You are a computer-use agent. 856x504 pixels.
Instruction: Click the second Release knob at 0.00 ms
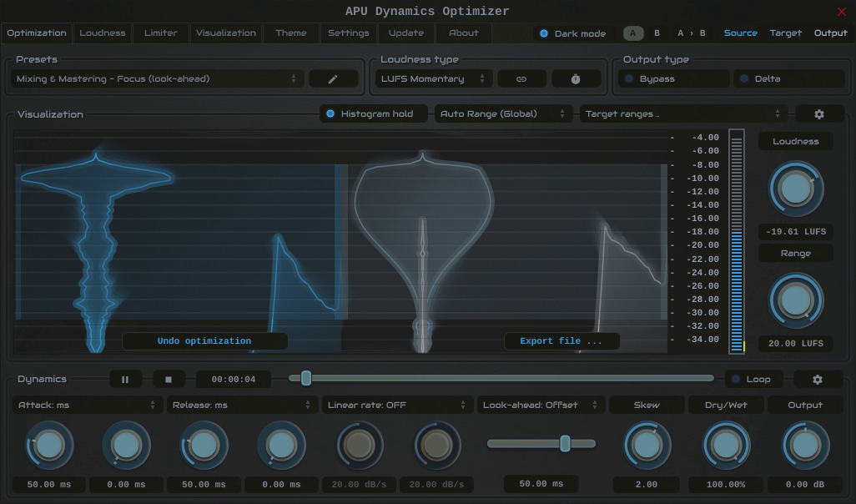point(282,446)
